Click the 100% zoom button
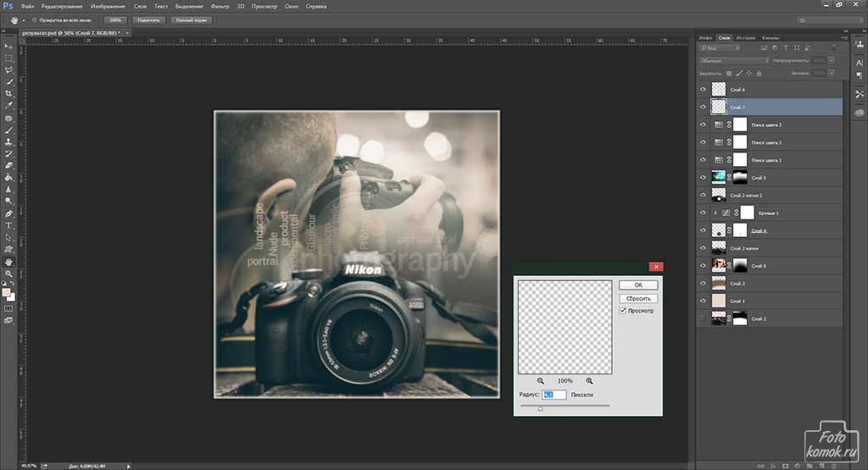The width and height of the screenshot is (868, 470). pyautogui.click(x=115, y=20)
